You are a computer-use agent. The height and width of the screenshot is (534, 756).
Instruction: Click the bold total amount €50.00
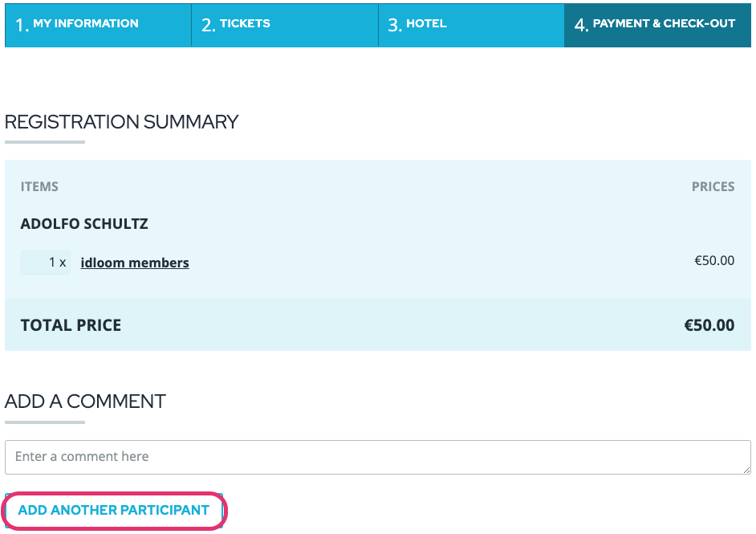708,325
